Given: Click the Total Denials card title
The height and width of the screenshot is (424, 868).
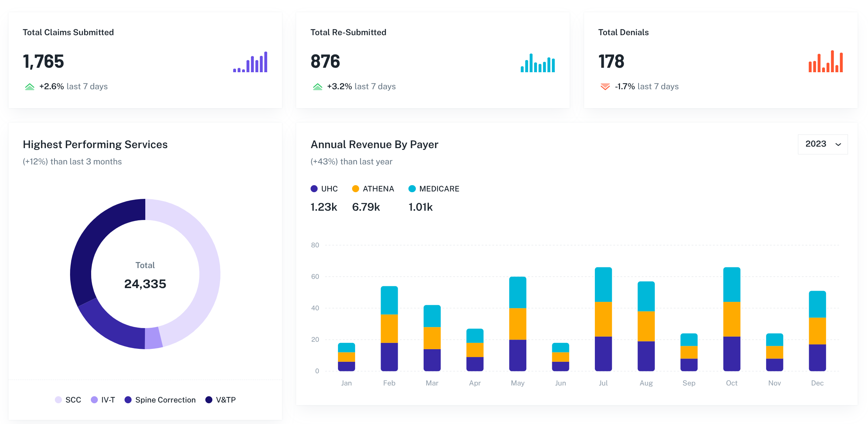Looking at the screenshot, I should (x=623, y=33).
